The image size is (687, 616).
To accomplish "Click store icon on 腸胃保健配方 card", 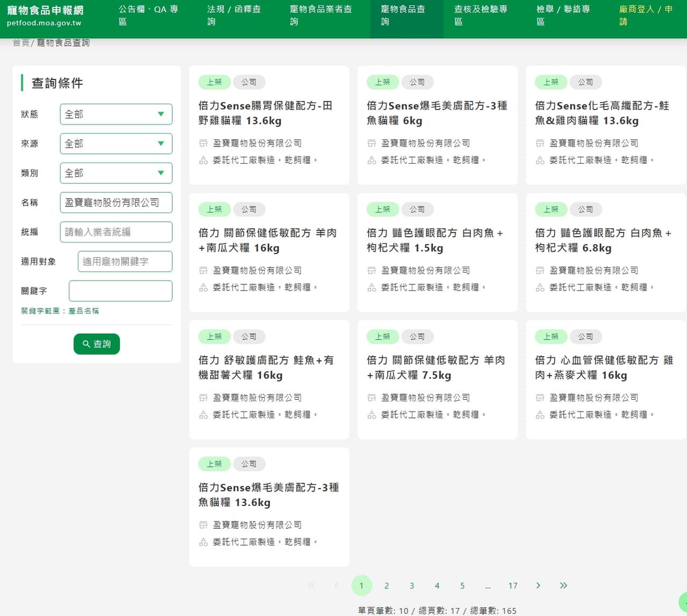I will [203, 143].
